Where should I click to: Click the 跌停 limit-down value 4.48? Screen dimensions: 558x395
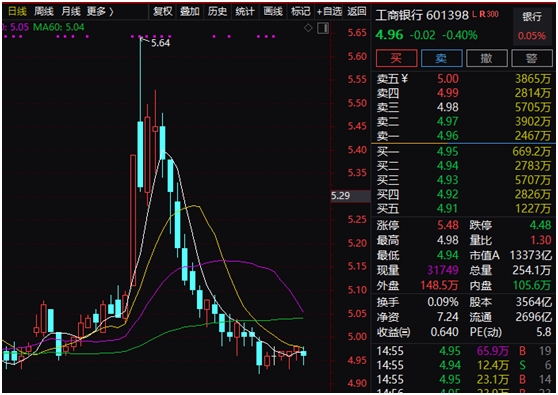coord(540,225)
